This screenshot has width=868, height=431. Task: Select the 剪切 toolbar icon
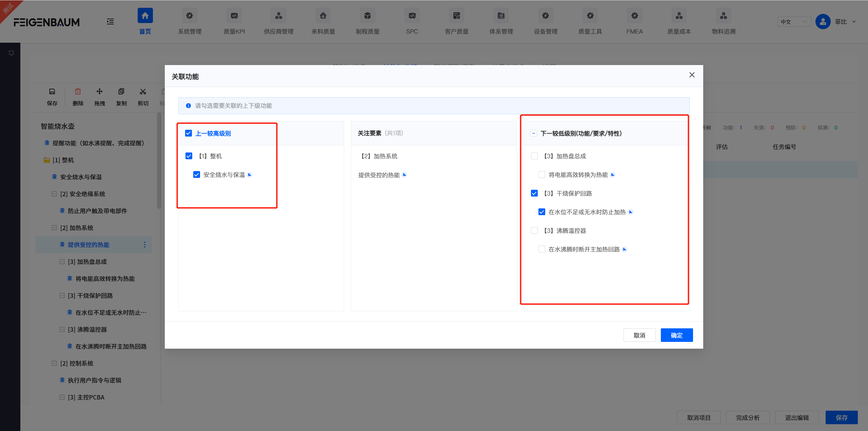click(x=143, y=96)
